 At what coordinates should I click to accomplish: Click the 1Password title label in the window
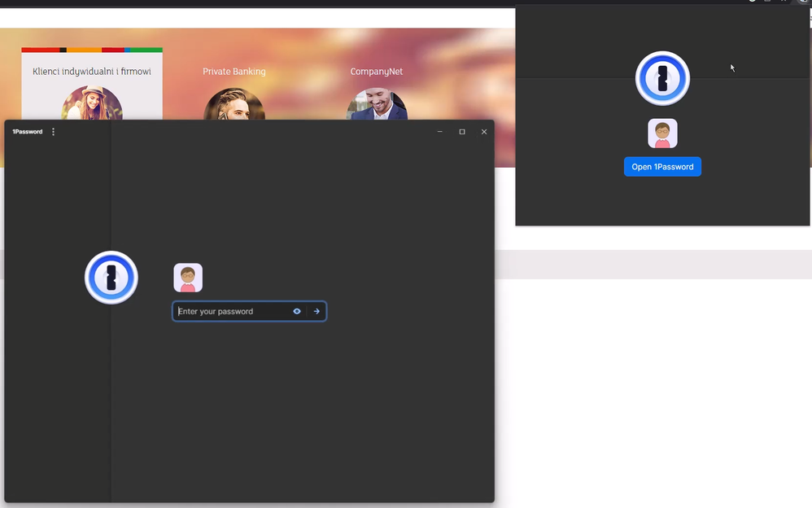click(28, 132)
